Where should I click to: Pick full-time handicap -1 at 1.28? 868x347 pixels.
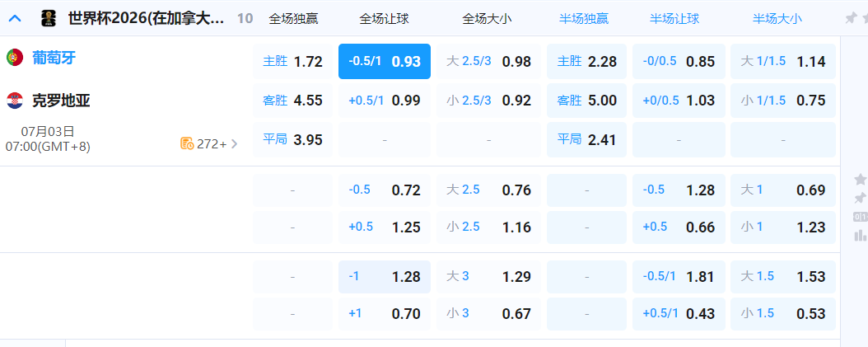pyautogui.click(x=385, y=277)
